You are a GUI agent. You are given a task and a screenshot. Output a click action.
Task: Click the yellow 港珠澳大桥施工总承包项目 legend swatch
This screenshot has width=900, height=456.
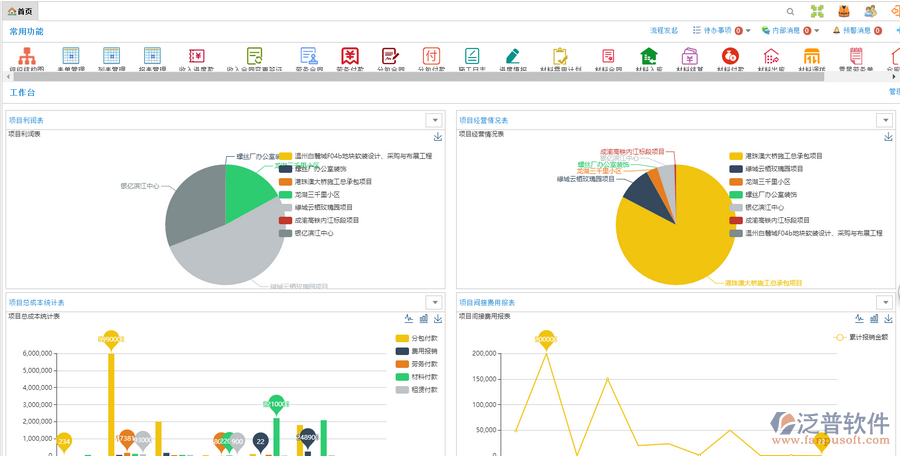[x=736, y=156]
